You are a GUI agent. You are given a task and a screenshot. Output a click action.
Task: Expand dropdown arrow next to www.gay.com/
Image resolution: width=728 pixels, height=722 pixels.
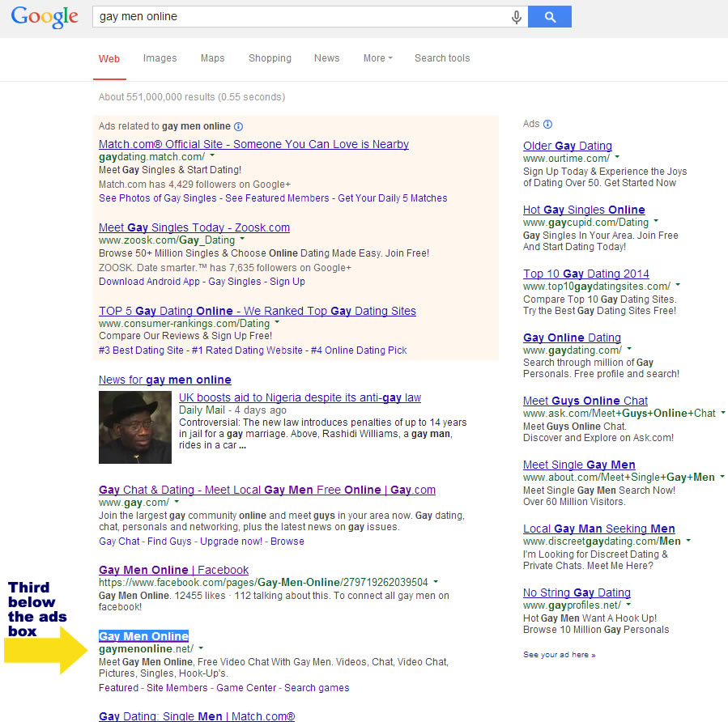pyautogui.click(x=177, y=502)
